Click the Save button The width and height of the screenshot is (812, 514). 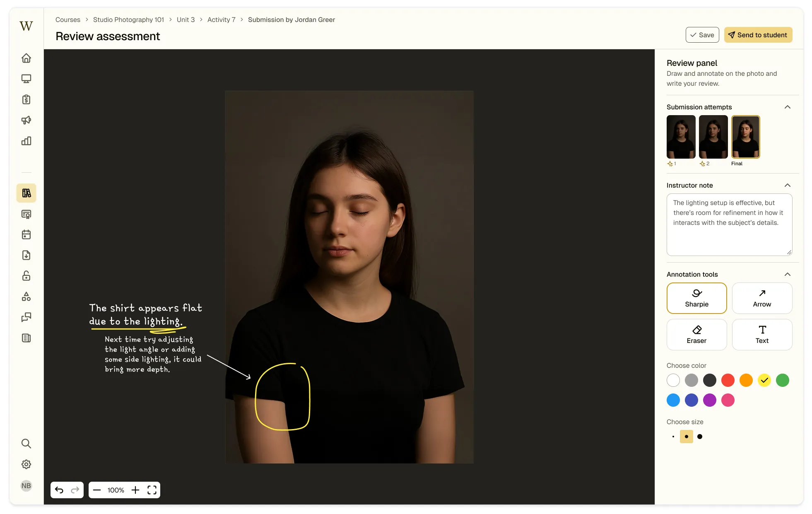click(702, 35)
